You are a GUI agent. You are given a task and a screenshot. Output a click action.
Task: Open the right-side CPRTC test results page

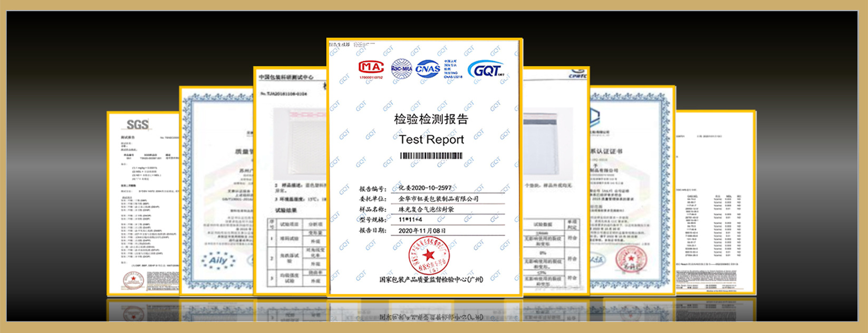pos(556,180)
